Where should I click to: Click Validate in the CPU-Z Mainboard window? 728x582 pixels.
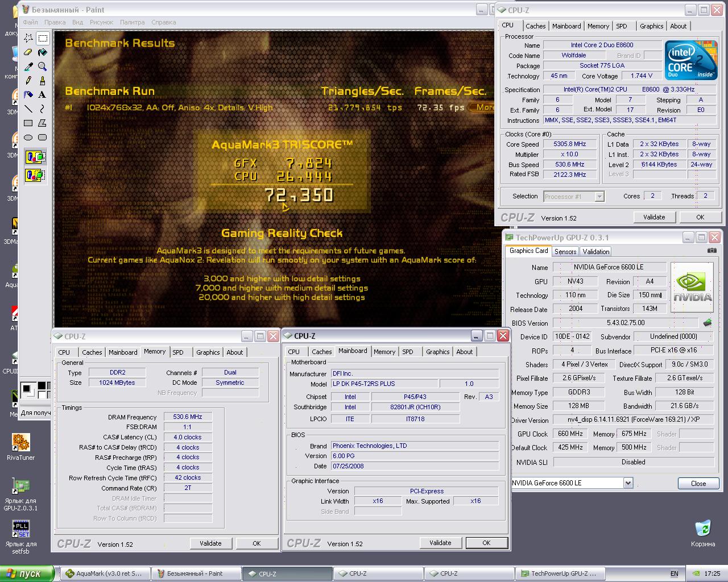(x=440, y=543)
